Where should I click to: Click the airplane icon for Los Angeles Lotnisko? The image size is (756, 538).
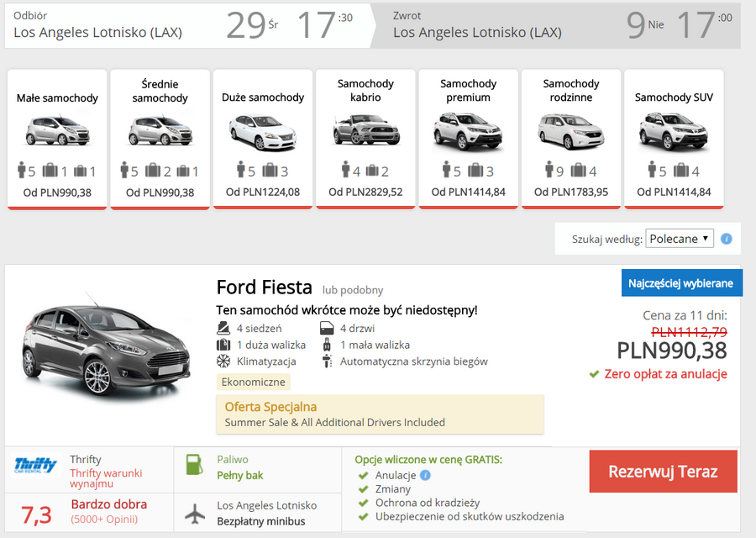(195, 514)
